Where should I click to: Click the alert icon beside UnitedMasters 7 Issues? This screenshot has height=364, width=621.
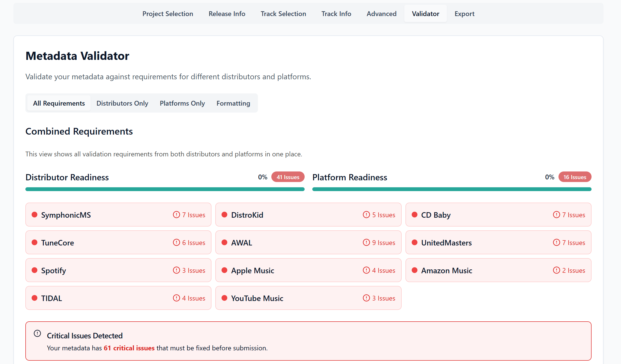pos(556,243)
